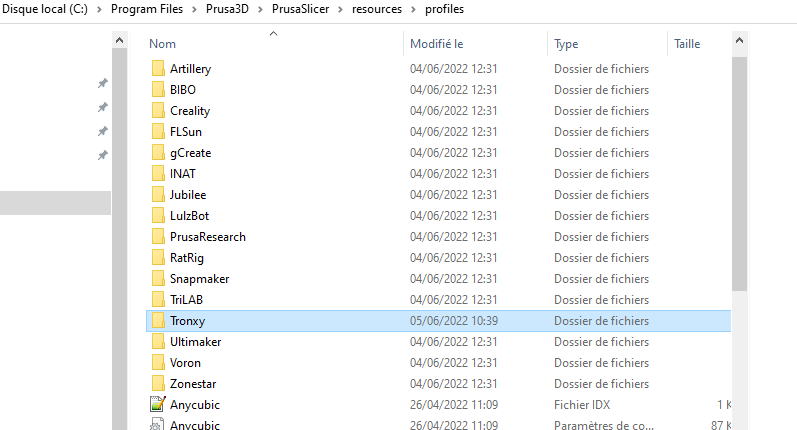Select the Ultimaker folder name
Viewport: 797px width, 430px height.
(196, 342)
